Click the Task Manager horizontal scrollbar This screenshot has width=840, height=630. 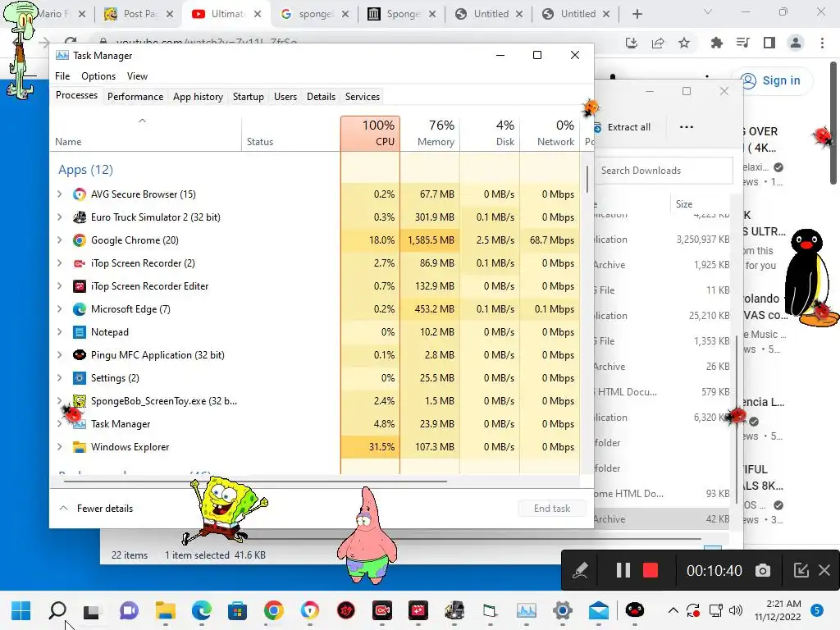pyautogui.click(x=255, y=481)
